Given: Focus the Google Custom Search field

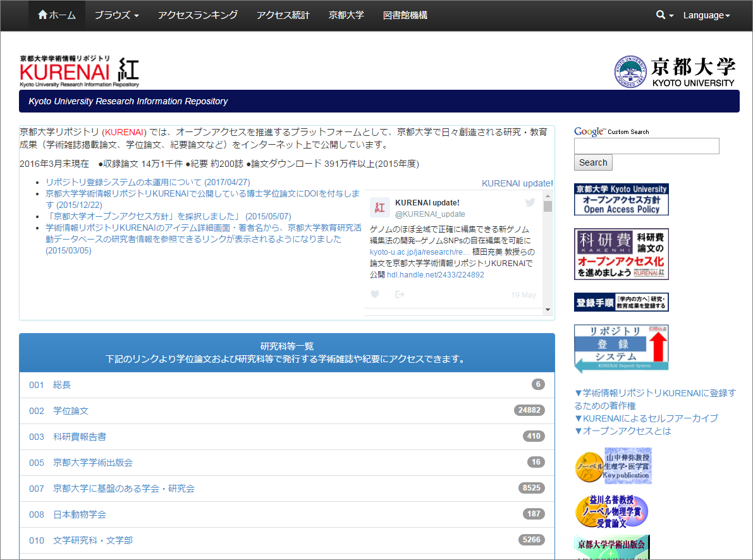Looking at the screenshot, I should (x=646, y=146).
